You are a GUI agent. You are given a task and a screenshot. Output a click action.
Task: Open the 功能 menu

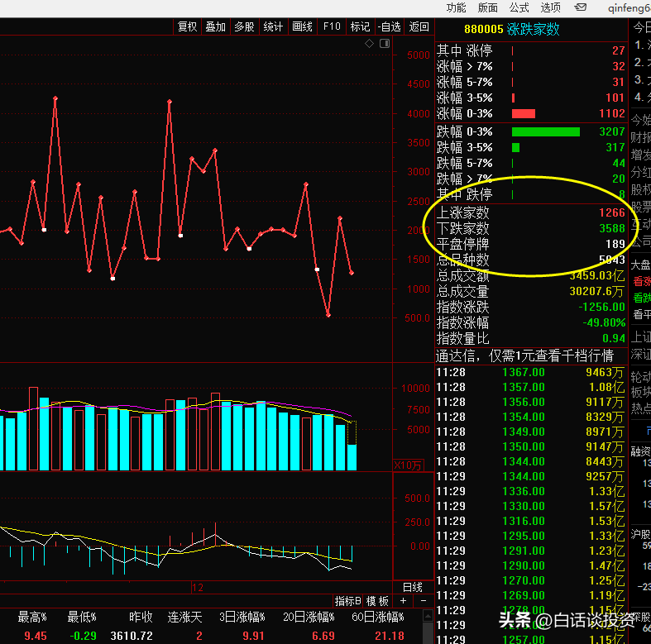456,7
